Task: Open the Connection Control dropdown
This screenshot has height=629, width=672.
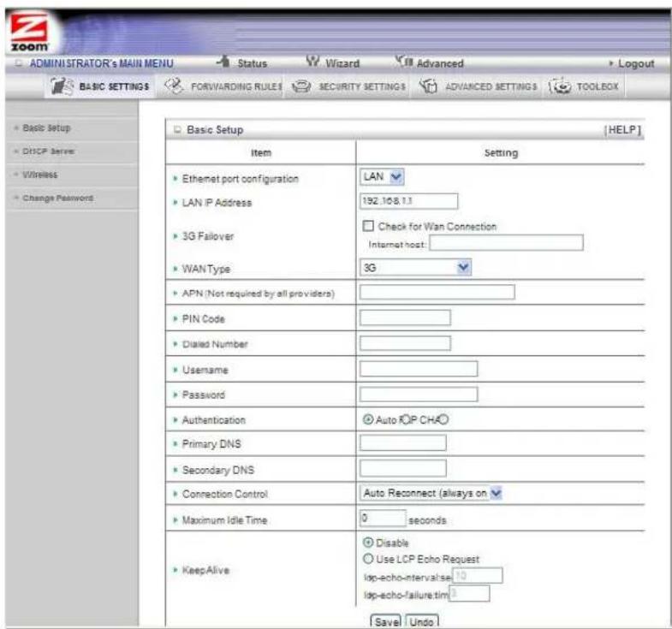Action: (x=431, y=493)
